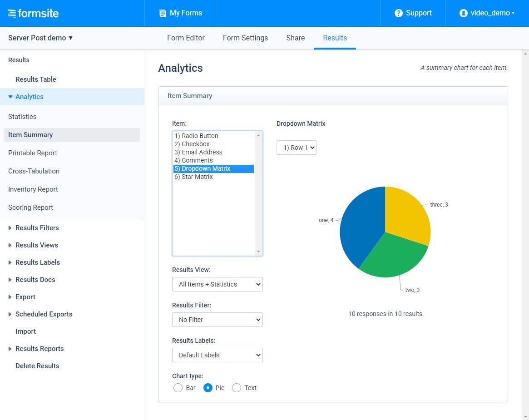The height and width of the screenshot is (420, 529).
Task: Expand the Results Filters section
Action: pos(36,227)
